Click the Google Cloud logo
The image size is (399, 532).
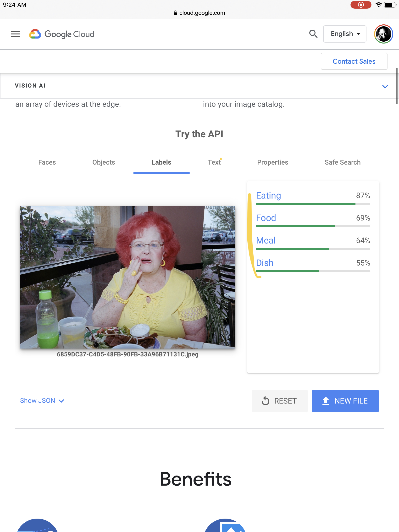pyautogui.click(x=61, y=34)
